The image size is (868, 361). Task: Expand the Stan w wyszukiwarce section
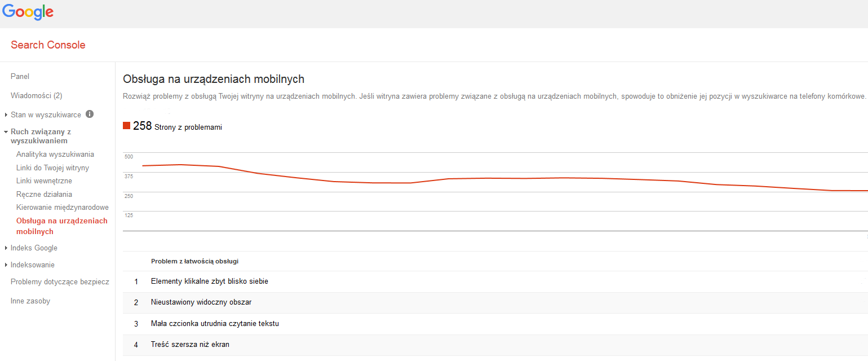pos(6,115)
